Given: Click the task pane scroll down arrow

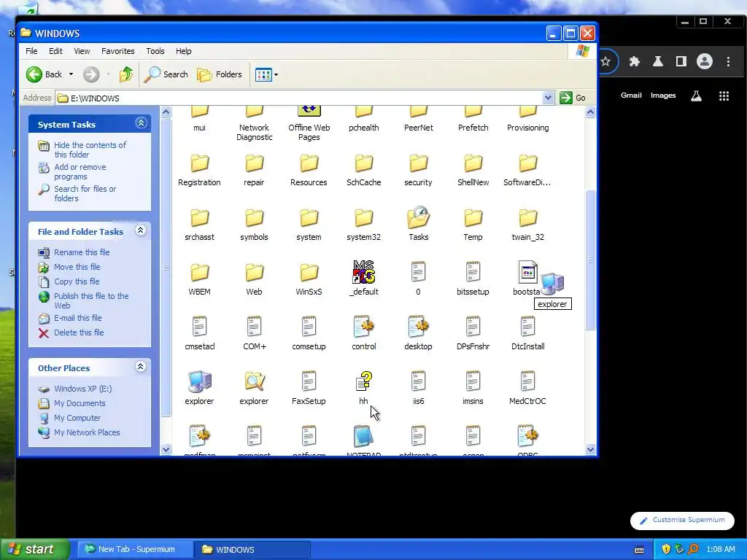Looking at the screenshot, I should click(166, 449).
